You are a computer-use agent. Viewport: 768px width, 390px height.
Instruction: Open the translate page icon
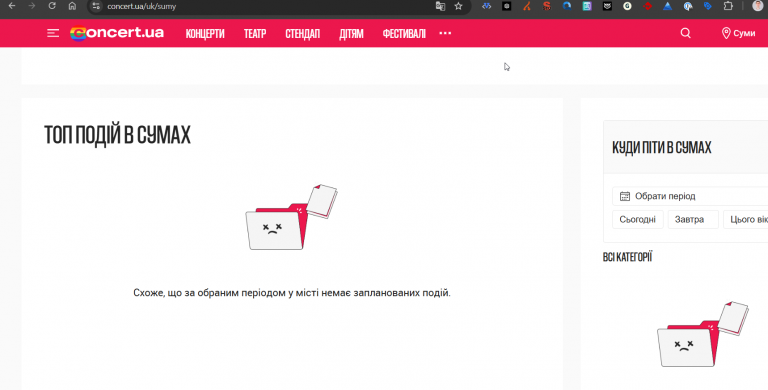coord(440,6)
